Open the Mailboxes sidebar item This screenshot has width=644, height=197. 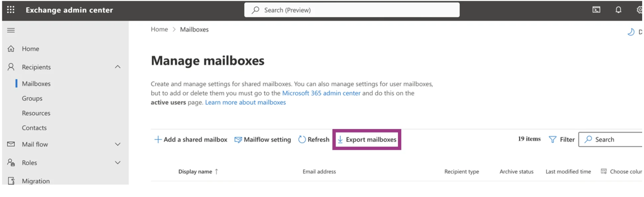coord(36,84)
